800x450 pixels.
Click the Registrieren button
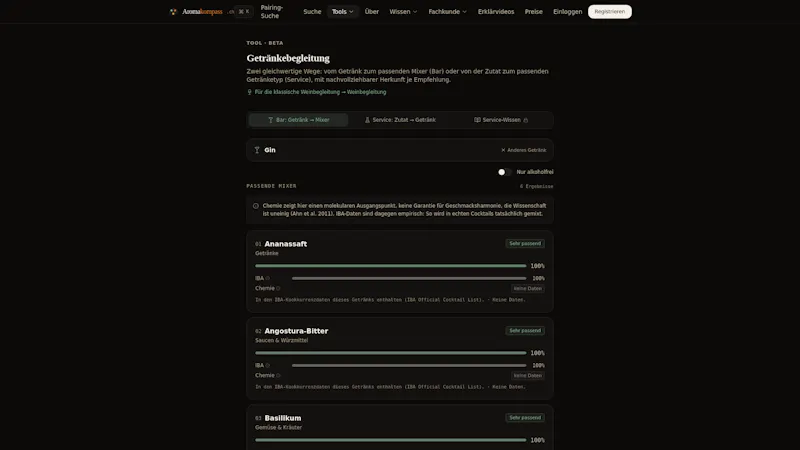pos(610,12)
